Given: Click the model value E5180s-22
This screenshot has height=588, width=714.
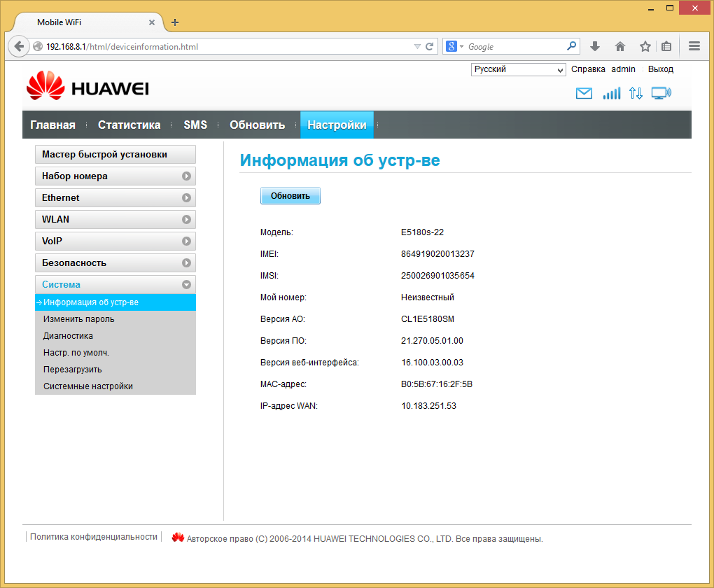Looking at the screenshot, I should pyautogui.click(x=422, y=232).
